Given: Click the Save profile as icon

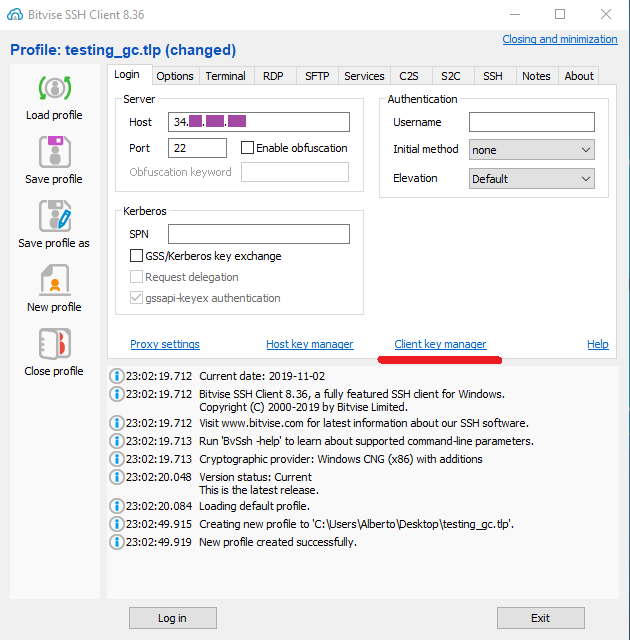Looking at the screenshot, I should 55,216.
